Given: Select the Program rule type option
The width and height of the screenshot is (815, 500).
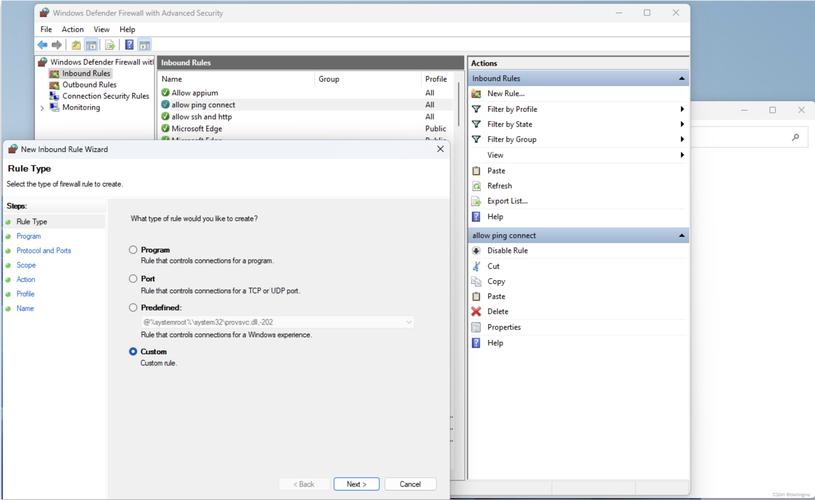Looking at the screenshot, I should point(133,249).
